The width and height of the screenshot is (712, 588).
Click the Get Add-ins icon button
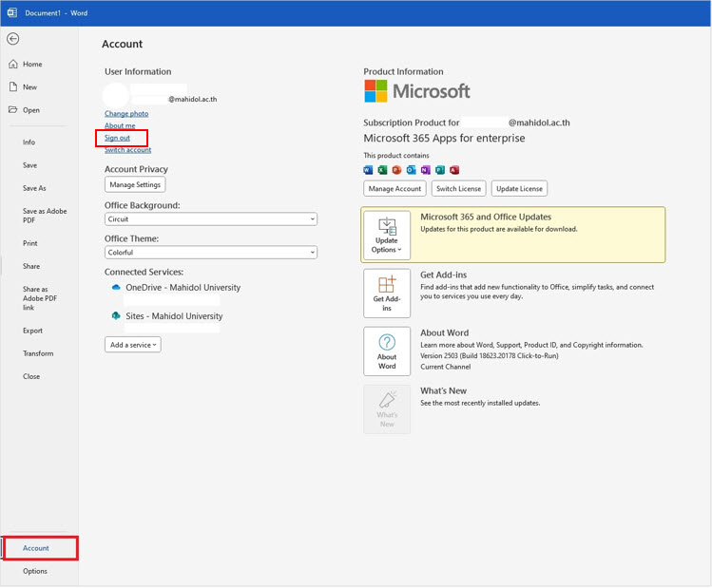(387, 294)
